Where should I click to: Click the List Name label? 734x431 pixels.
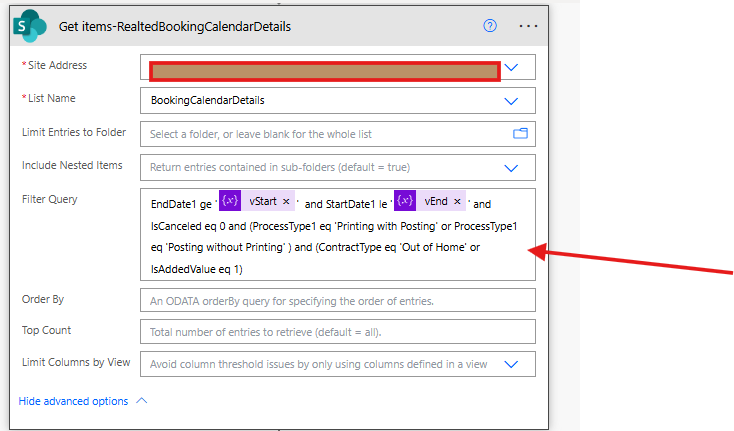49,98
